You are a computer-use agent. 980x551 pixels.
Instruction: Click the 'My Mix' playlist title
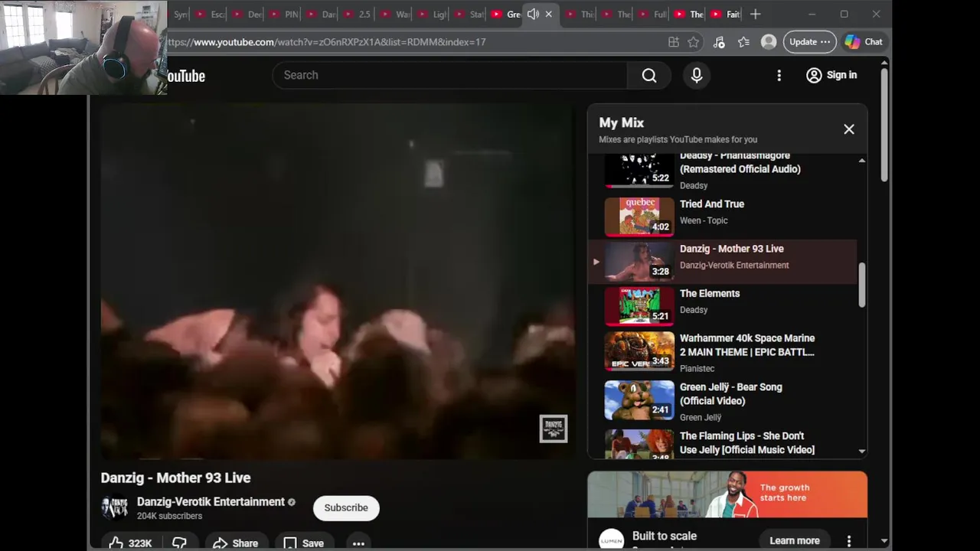point(621,122)
